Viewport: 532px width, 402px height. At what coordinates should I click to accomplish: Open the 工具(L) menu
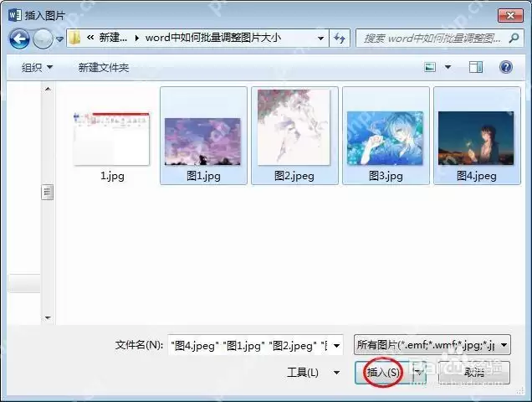313,373
